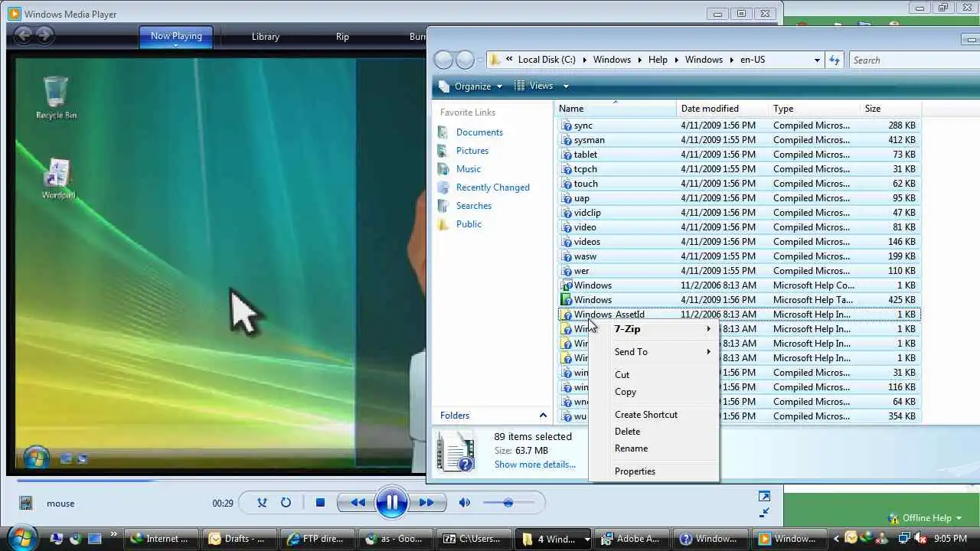Viewport: 980px width, 551px height.
Task: Select the tcpch file row
Action: point(739,169)
